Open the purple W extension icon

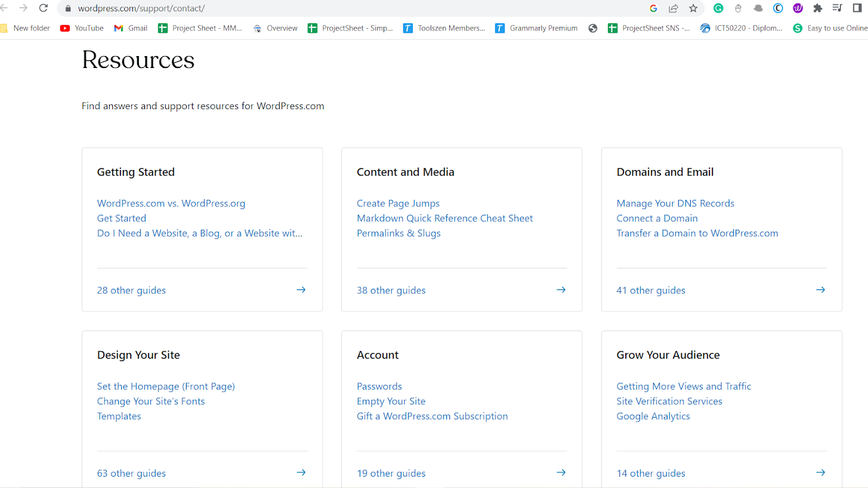798,8
